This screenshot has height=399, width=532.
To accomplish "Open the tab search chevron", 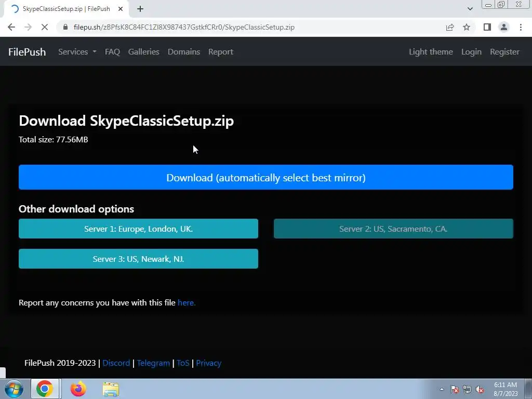I will [x=470, y=9].
